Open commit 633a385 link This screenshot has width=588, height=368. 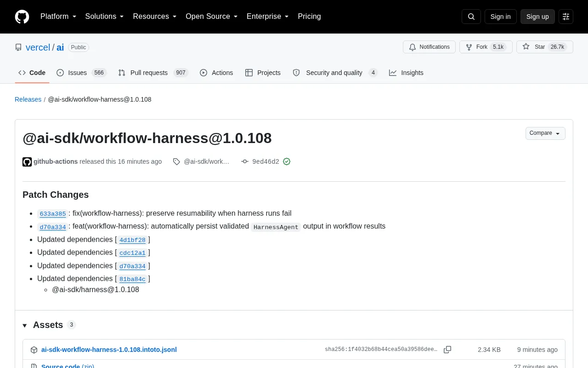(x=53, y=213)
